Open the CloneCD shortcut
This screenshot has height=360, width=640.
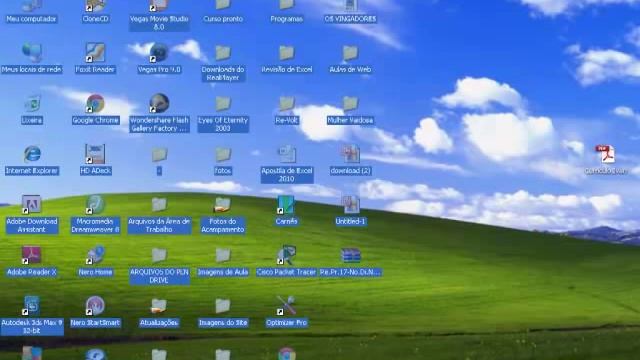[95, 6]
